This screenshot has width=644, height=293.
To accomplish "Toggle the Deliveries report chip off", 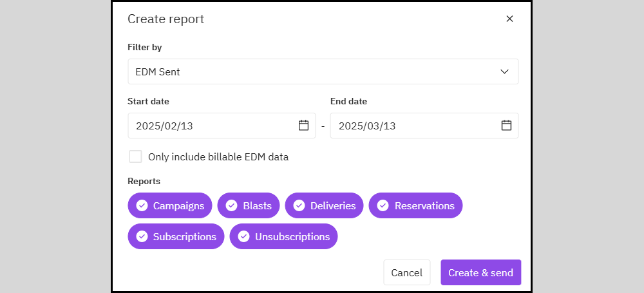I will [x=324, y=205].
